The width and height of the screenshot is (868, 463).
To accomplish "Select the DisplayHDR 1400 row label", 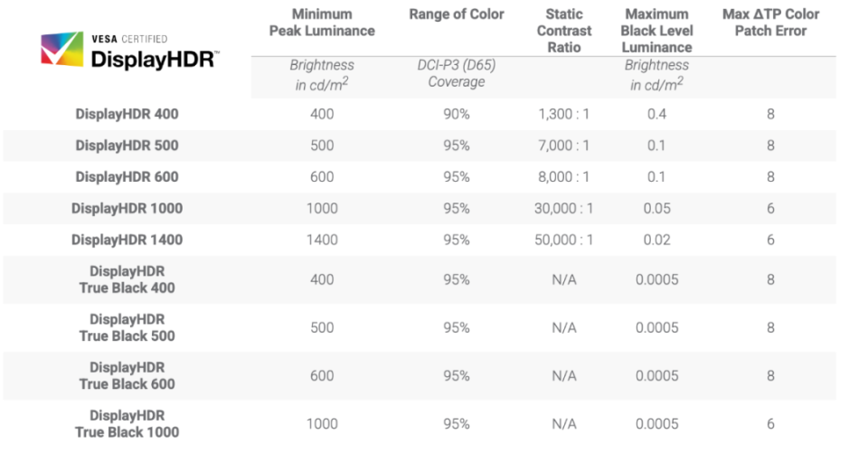I will click(127, 240).
